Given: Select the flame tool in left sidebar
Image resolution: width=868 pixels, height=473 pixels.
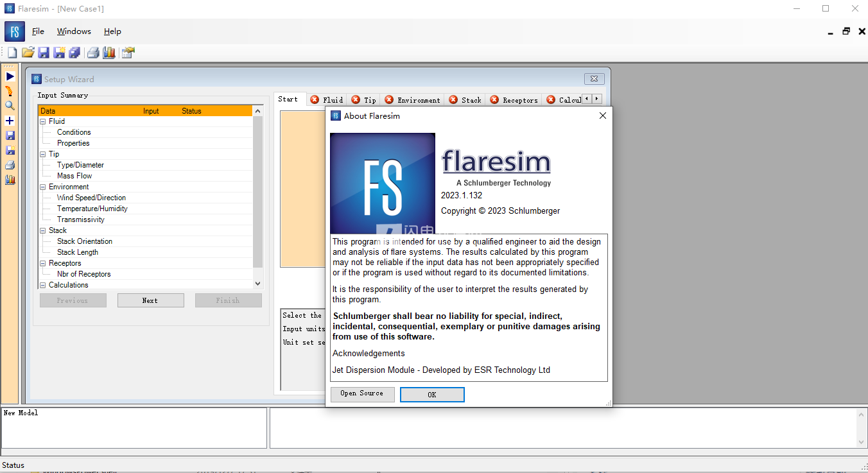Looking at the screenshot, I should [9, 90].
